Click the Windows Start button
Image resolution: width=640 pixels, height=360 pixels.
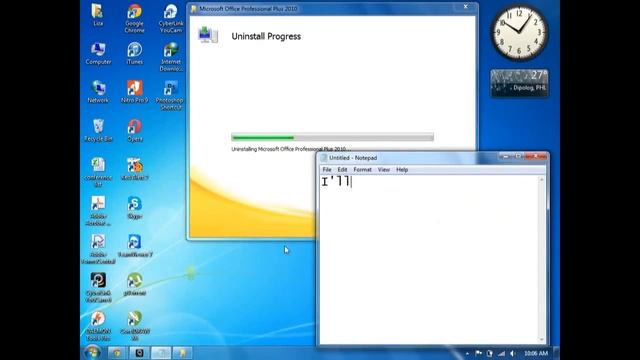[92, 353]
